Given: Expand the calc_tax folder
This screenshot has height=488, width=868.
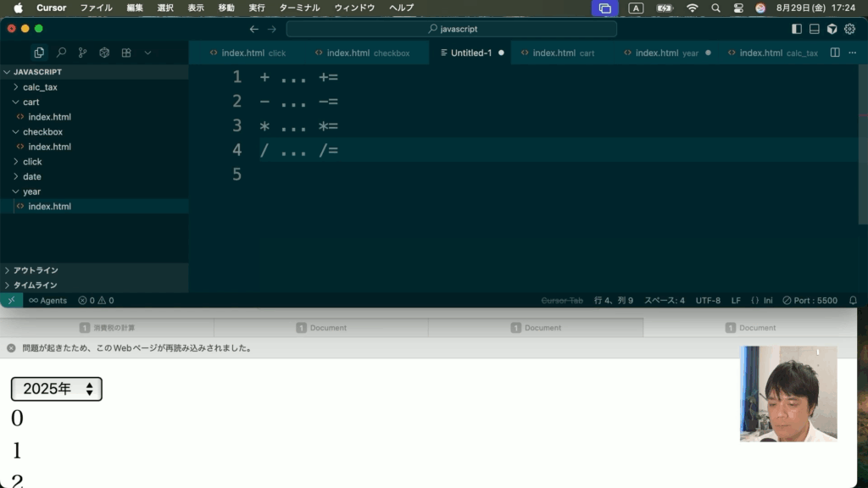Looking at the screenshot, I should [x=40, y=87].
